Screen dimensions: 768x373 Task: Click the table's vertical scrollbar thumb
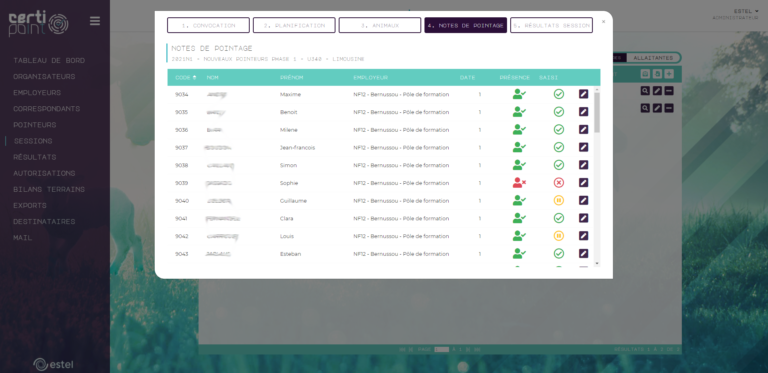coord(597,112)
